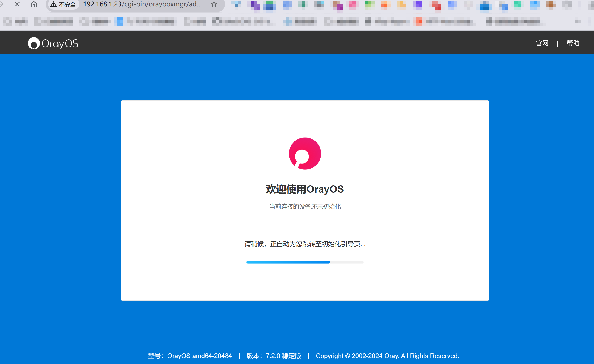Image resolution: width=594 pixels, height=364 pixels.
Task: Click the forward navigation arrow
Action: (1, 4)
